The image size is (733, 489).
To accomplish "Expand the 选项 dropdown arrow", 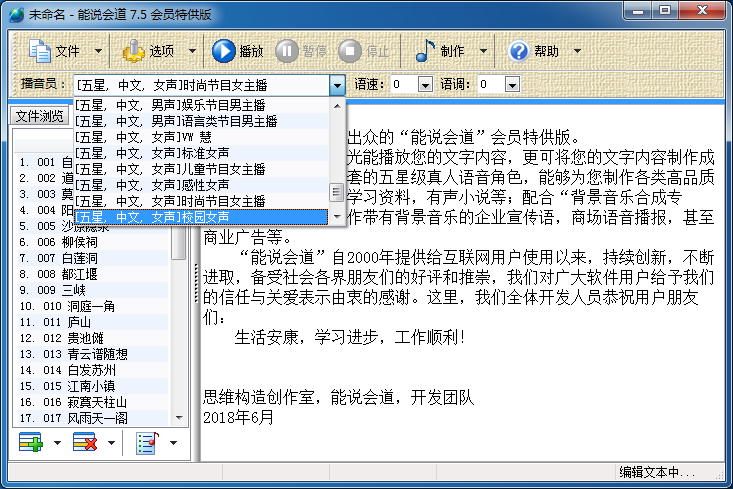I will click(x=193, y=50).
